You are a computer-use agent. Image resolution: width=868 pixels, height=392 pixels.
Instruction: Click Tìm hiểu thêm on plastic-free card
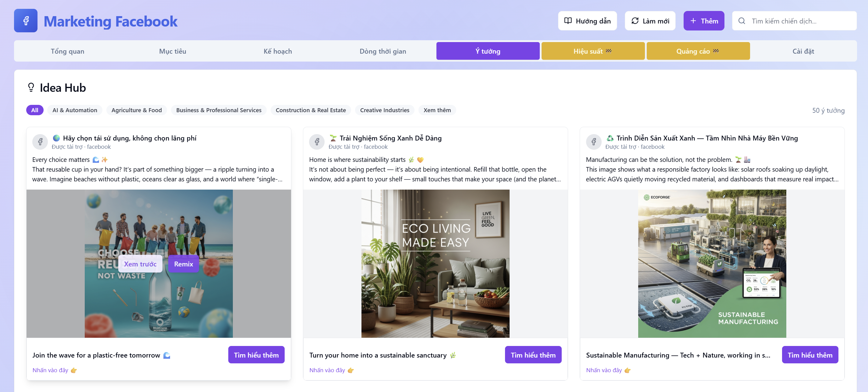(x=256, y=355)
